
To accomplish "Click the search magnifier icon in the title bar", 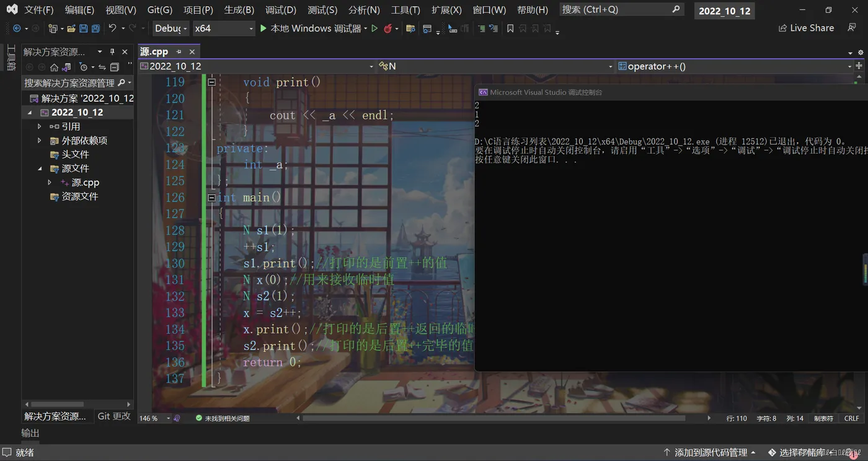I will pyautogui.click(x=676, y=9).
